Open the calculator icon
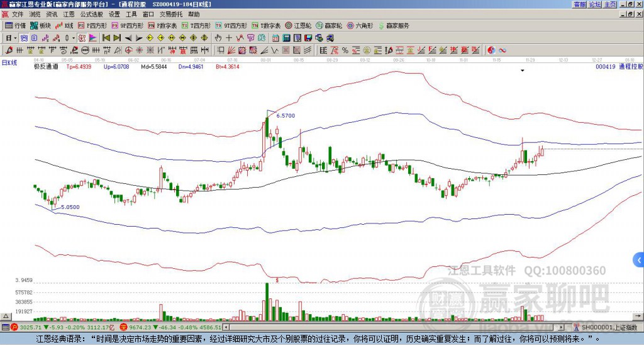 (x=286, y=38)
